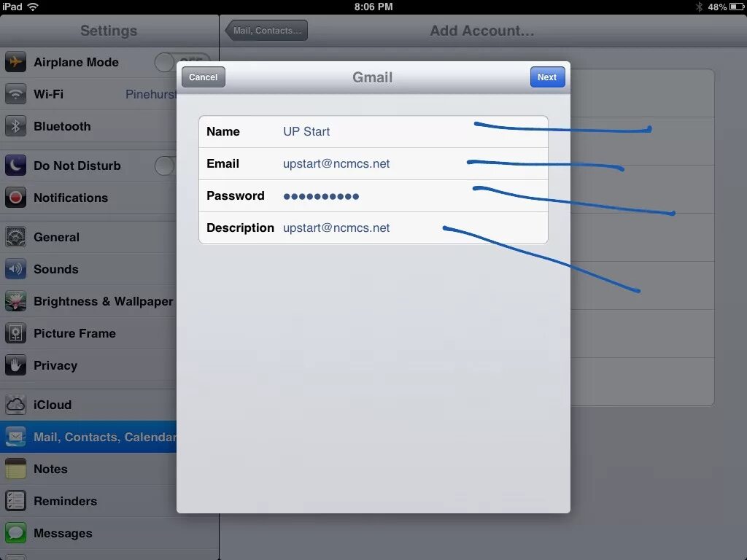Open the Airplane Mode row label
Screen dimensions: 747x560
click(76, 62)
